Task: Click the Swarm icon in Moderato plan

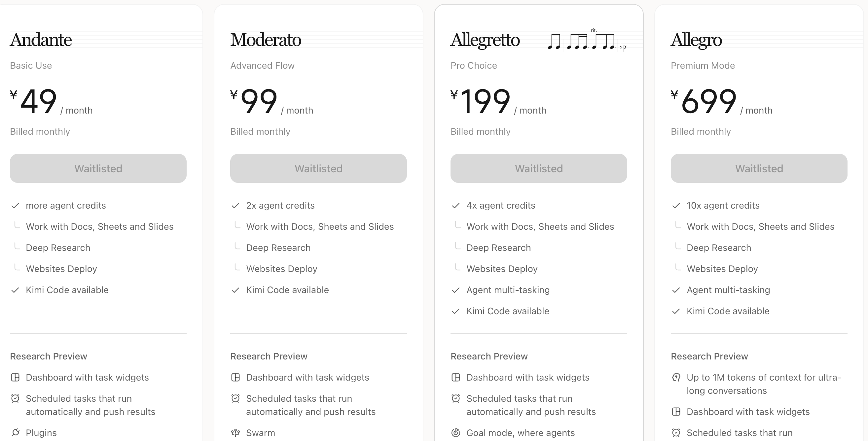Action: (235, 433)
